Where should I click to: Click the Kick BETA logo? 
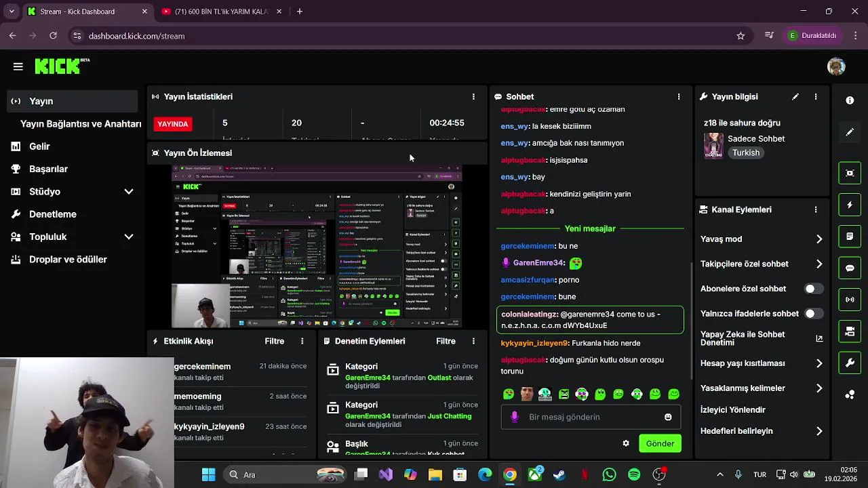[62, 66]
